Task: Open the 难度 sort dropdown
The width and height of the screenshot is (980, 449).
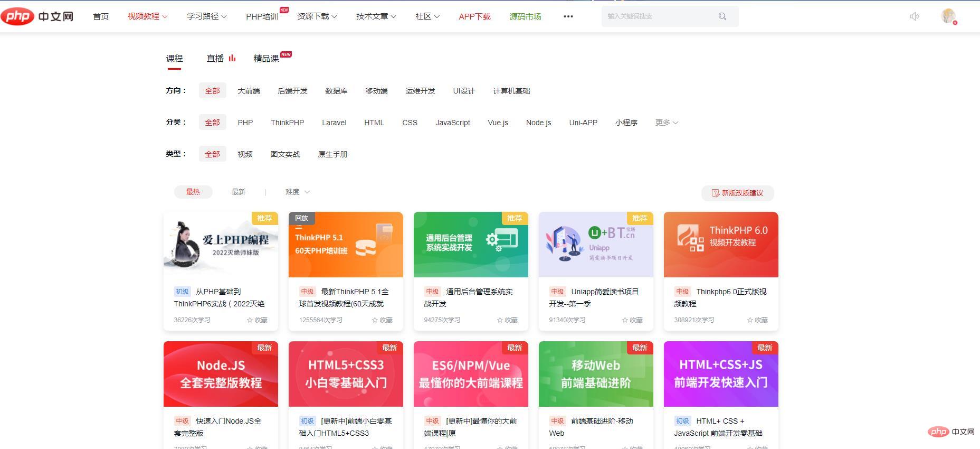Action: 298,192
